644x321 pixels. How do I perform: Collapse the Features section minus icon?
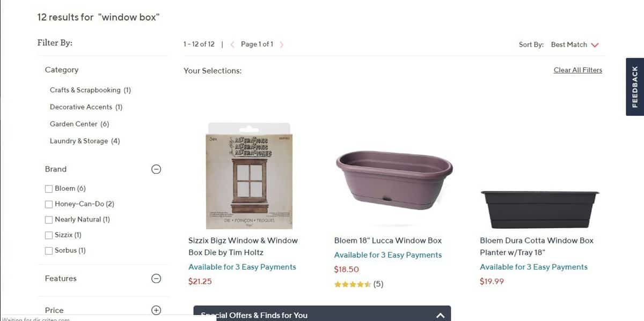click(x=156, y=278)
